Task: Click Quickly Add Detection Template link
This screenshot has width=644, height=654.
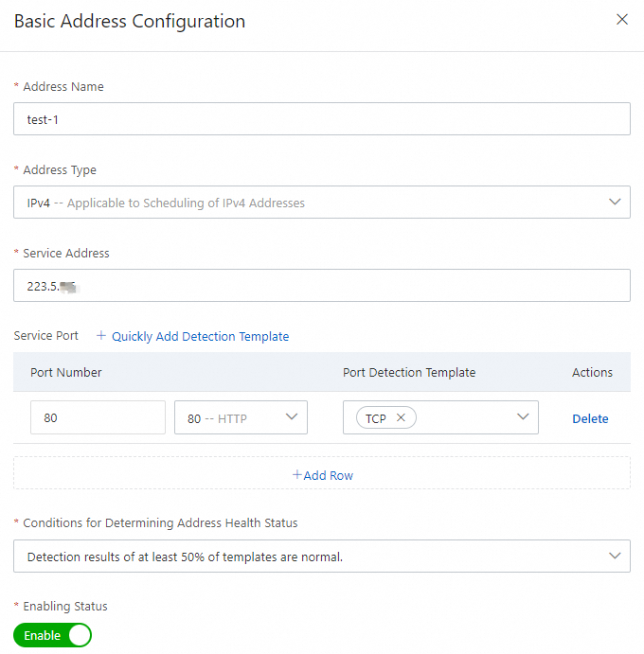Action: coord(200,336)
